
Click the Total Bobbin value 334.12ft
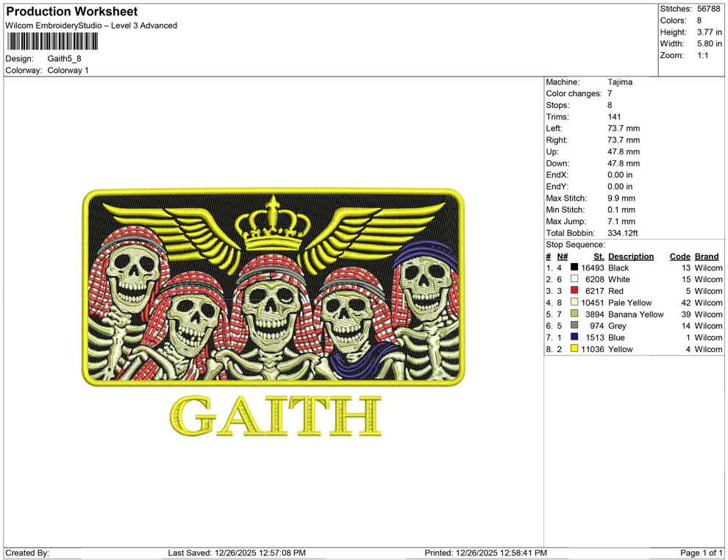click(x=623, y=233)
